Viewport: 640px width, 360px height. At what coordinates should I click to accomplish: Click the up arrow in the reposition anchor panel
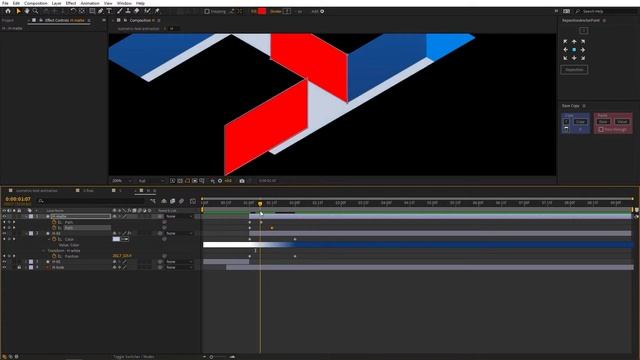click(574, 41)
